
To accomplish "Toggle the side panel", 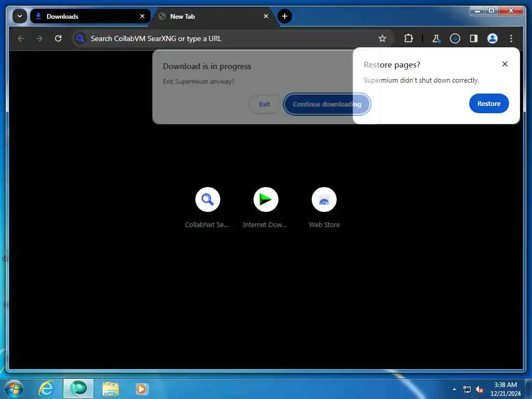I will [474, 38].
